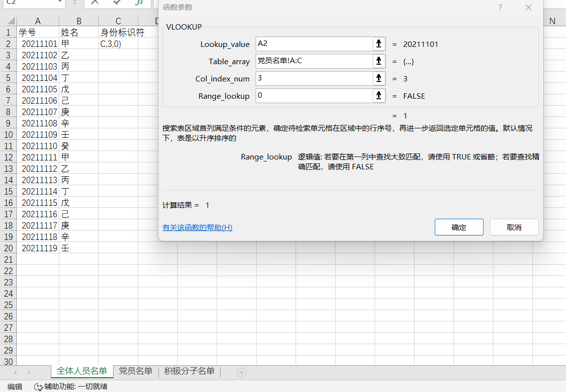Select cell 身份标识符 header

click(x=118, y=33)
